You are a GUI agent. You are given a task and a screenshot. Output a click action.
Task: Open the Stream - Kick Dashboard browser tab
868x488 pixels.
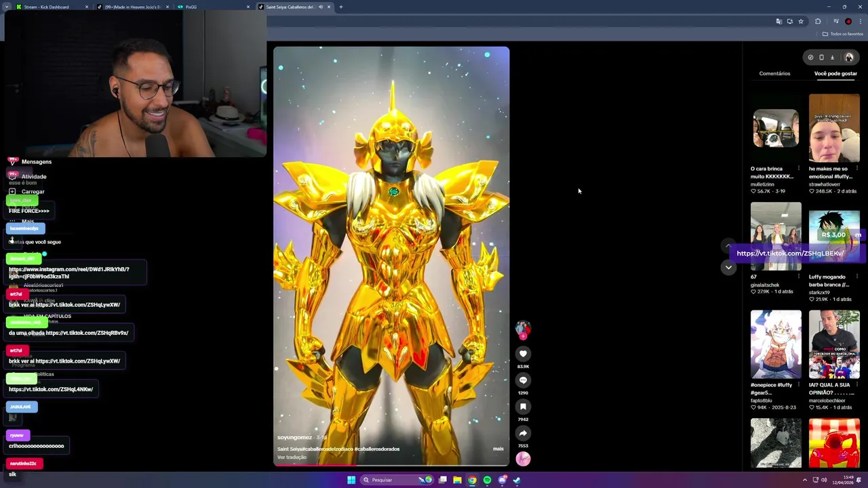click(x=51, y=7)
